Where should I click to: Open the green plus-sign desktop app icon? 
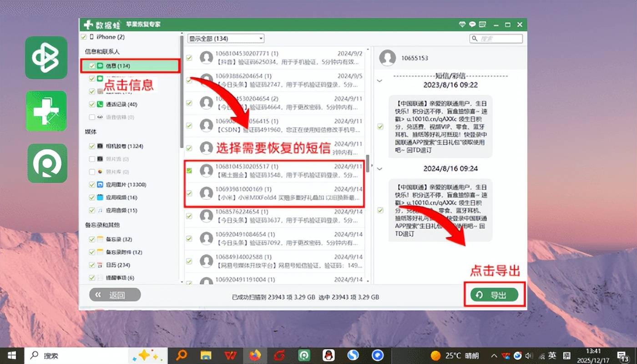[46, 111]
